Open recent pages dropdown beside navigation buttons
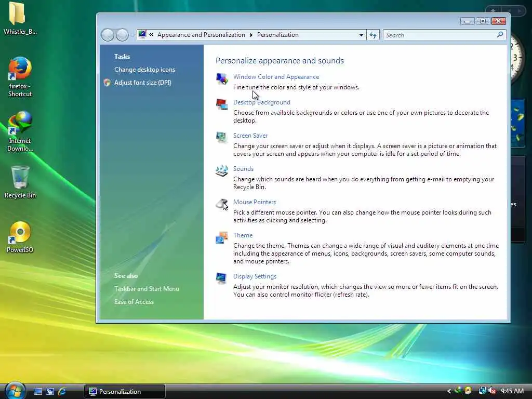 (132, 35)
